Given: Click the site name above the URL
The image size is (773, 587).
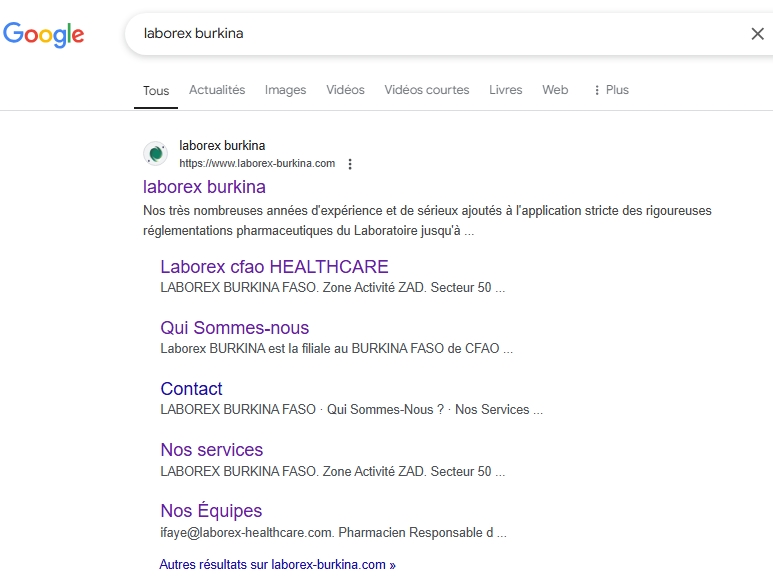Looking at the screenshot, I should click(x=222, y=145).
